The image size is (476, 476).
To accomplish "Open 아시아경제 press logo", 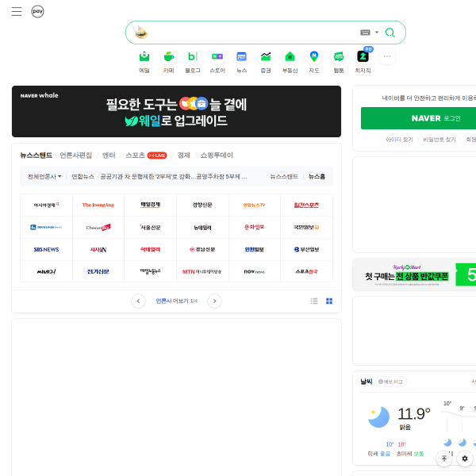I will click(x=46, y=205).
